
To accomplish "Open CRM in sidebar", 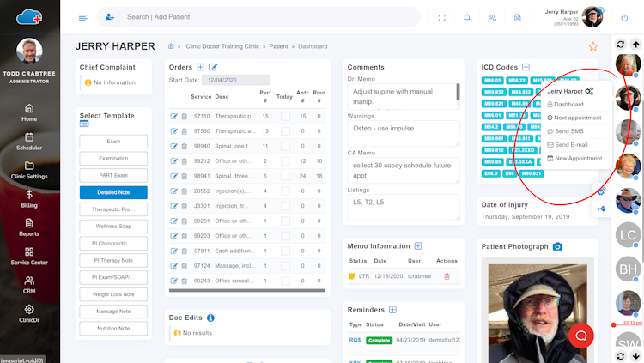I will pyautogui.click(x=29, y=286).
